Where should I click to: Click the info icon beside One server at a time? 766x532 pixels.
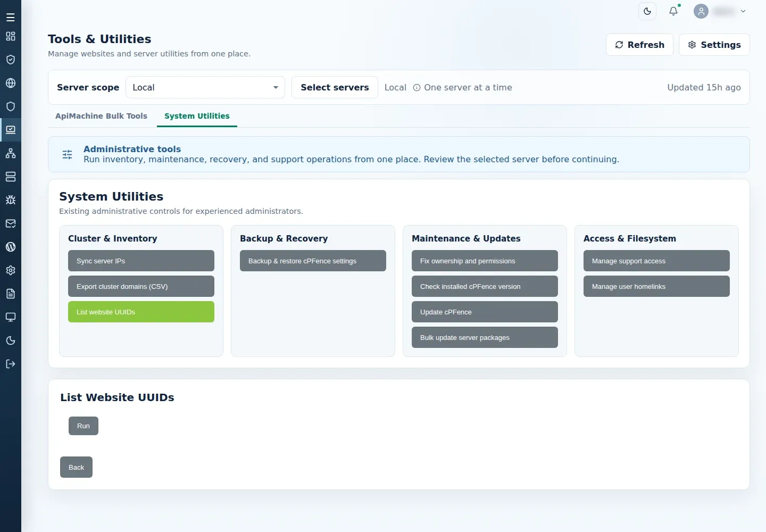click(417, 88)
